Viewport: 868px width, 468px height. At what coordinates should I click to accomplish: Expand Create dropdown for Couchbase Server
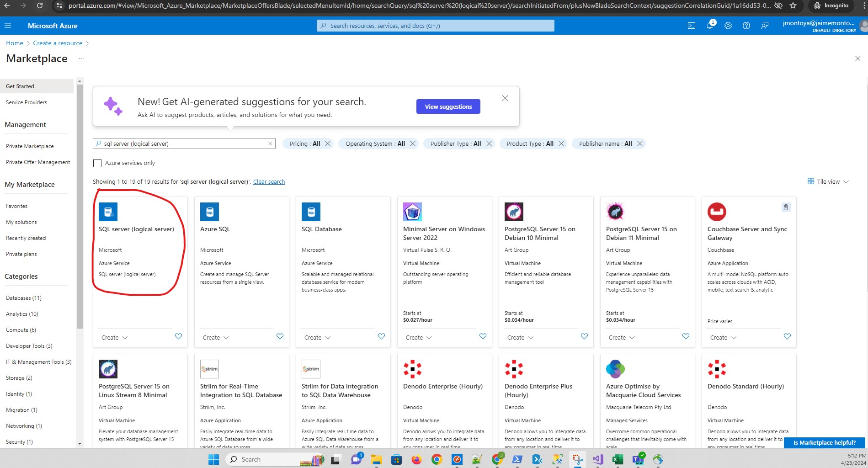coord(723,337)
